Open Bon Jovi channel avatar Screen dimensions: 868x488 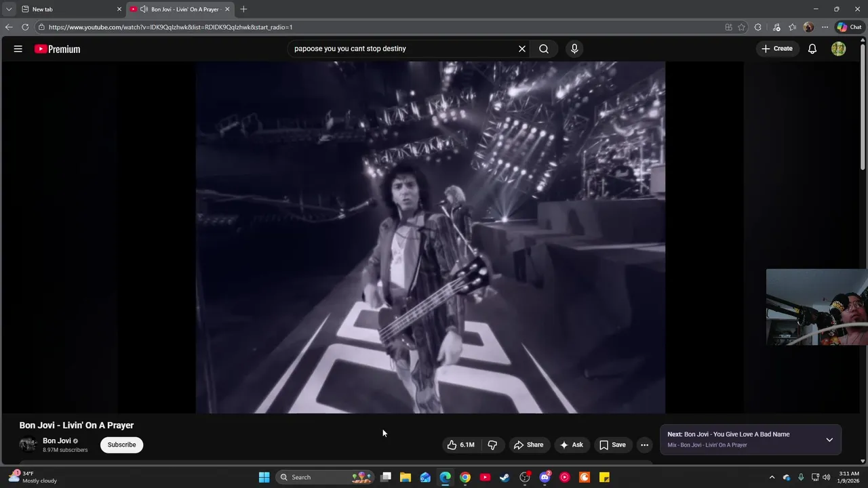pyautogui.click(x=28, y=445)
